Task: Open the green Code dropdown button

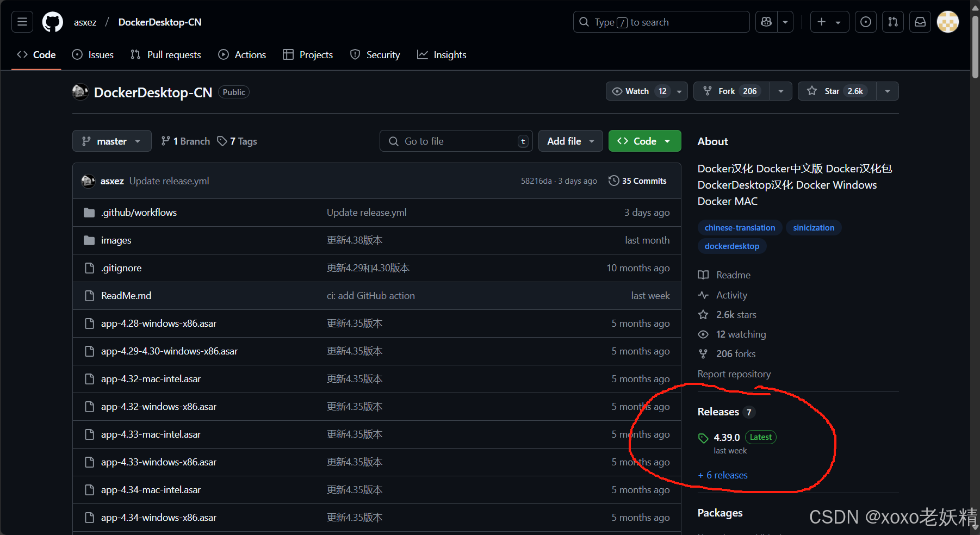Action: click(644, 141)
